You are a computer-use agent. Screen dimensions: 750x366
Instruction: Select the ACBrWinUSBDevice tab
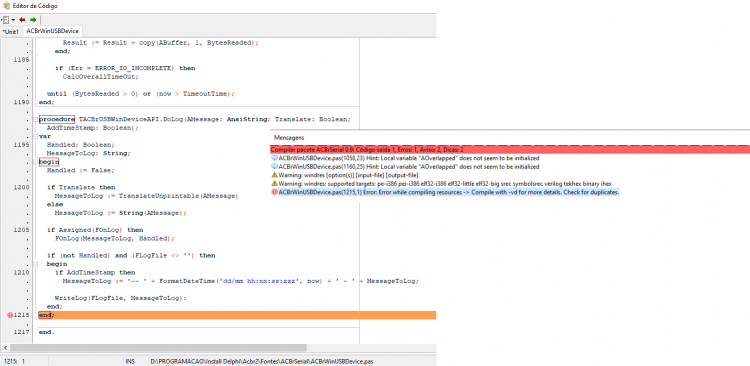click(x=53, y=31)
